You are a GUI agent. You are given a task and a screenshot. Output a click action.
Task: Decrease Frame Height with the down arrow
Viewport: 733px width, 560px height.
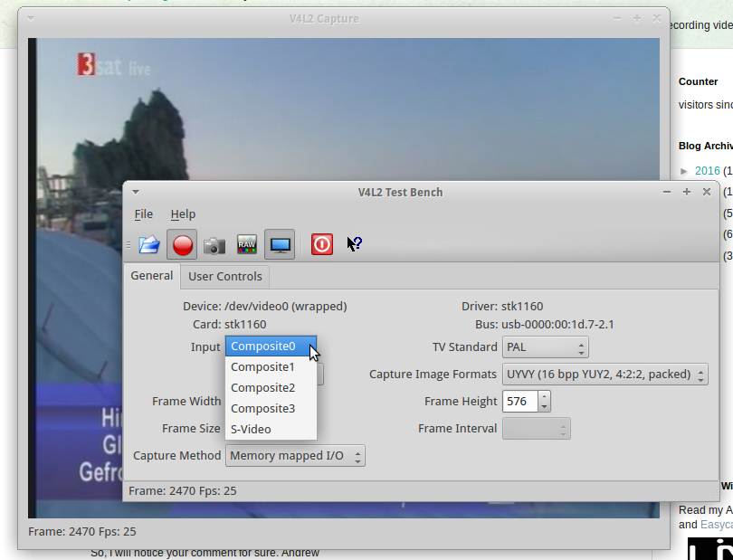coord(544,407)
